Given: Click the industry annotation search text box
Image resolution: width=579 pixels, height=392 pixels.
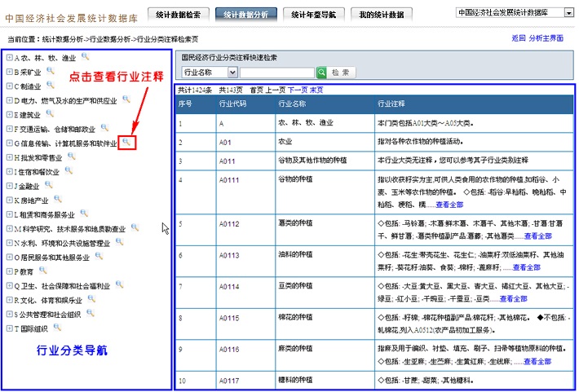Looking at the screenshot, I should pyautogui.click(x=276, y=73).
